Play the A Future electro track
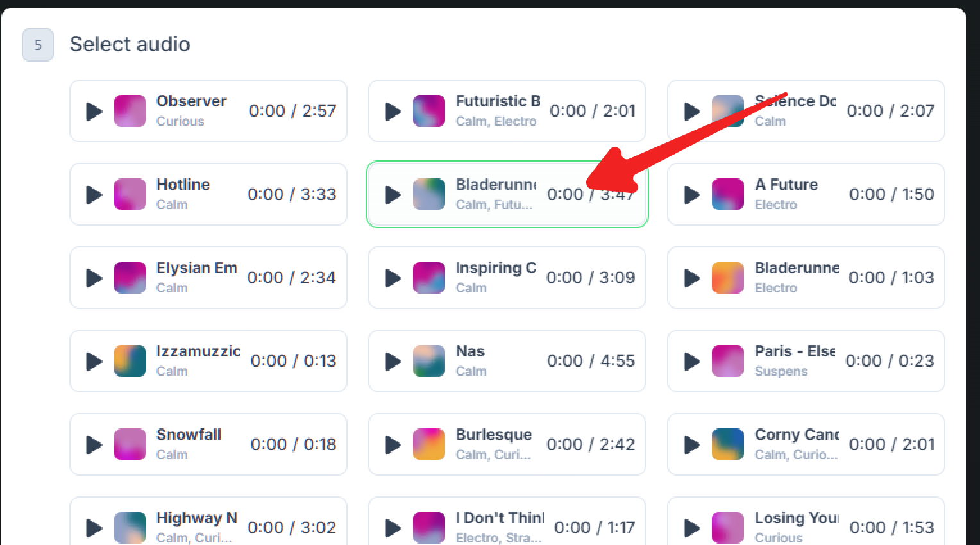 pos(692,195)
